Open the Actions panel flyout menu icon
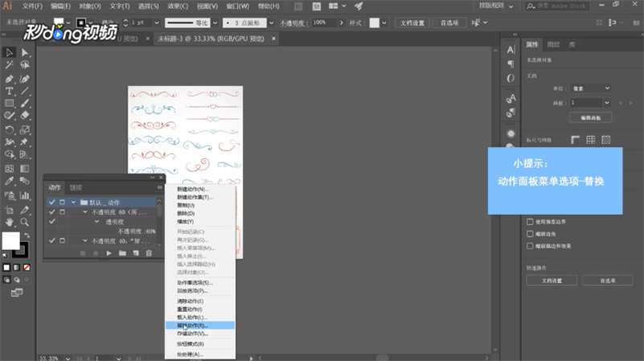This screenshot has width=644, height=361. [159, 187]
